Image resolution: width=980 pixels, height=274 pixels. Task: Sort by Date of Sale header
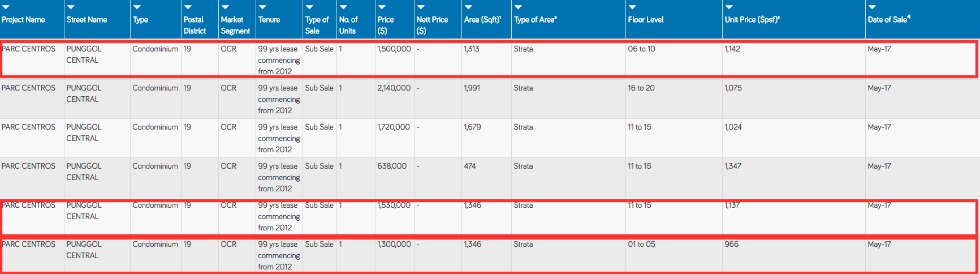coord(889,19)
